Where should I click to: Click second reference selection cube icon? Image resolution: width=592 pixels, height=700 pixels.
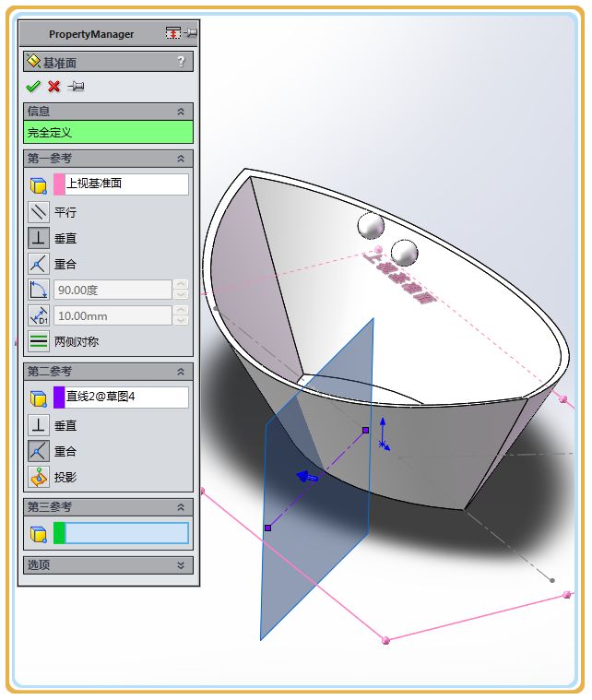point(39,397)
